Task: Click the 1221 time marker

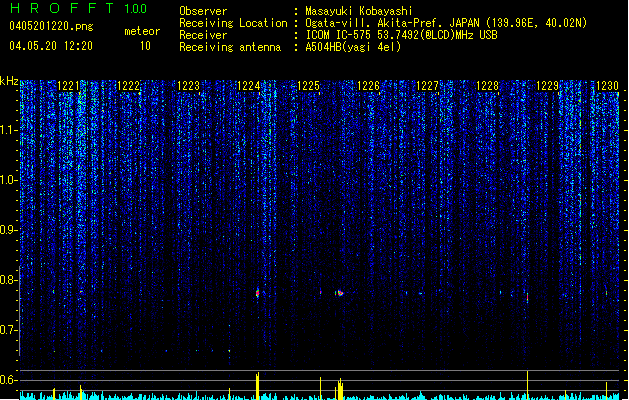Action: point(69,86)
